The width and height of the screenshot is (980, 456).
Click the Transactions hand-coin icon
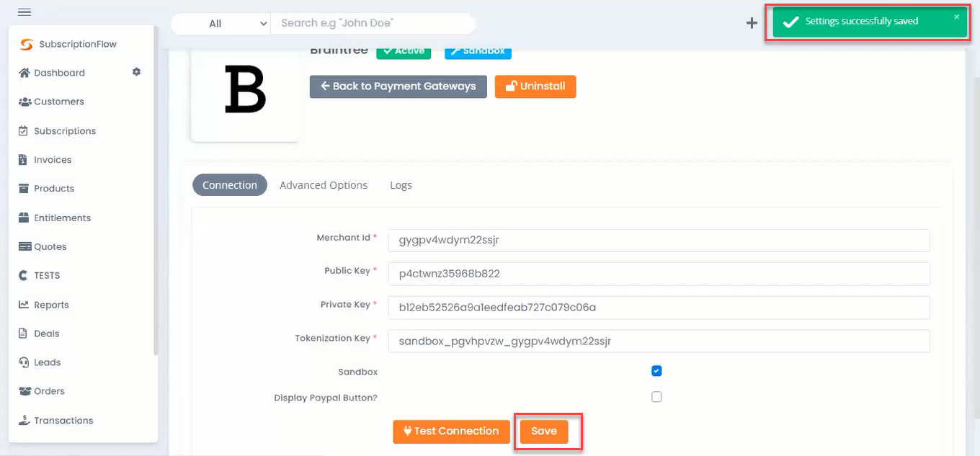coord(24,420)
